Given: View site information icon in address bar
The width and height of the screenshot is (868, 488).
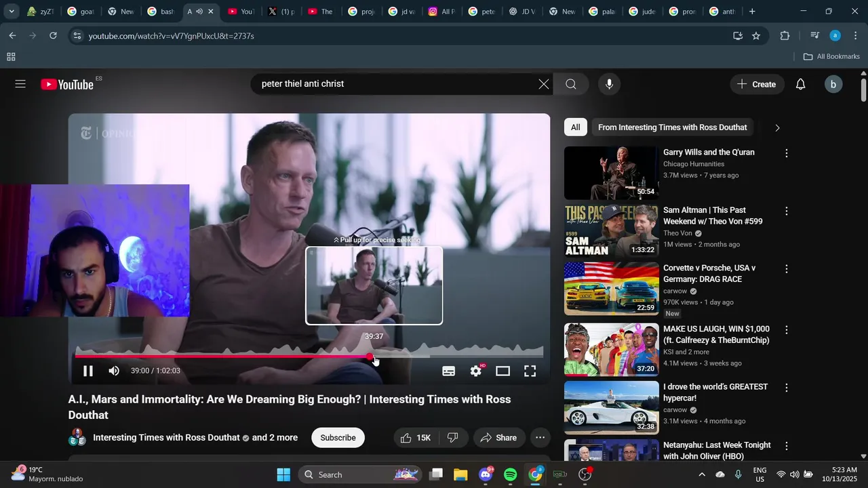Looking at the screenshot, I should click(77, 35).
